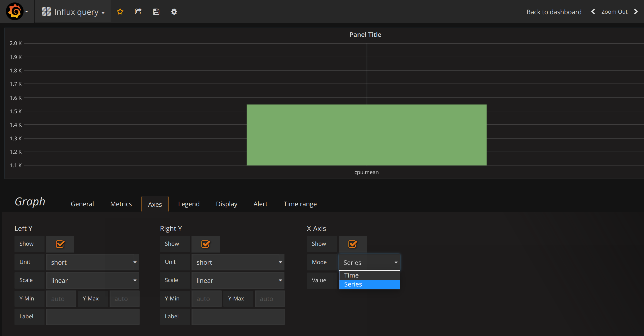Image resolution: width=644 pixels, height=336 pixels.
Task: Uncheck the Right Y Show checkbox
Action: pos(205,244)
